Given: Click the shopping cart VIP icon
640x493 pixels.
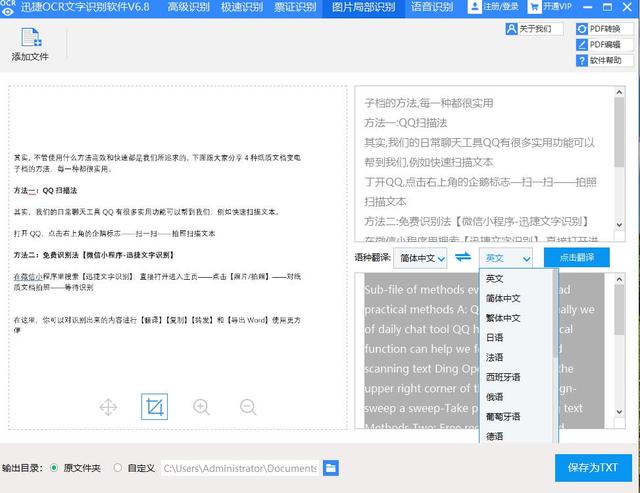Looking at the screenshot, I should [534, 7].
